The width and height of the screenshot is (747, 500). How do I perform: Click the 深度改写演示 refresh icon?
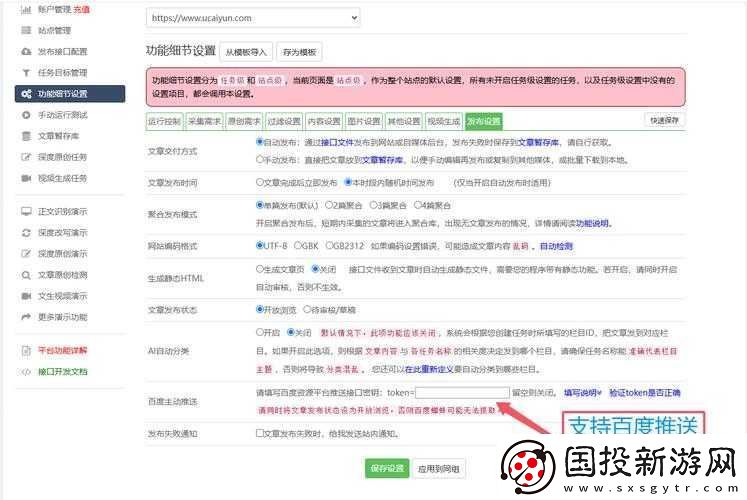point(26,233)
